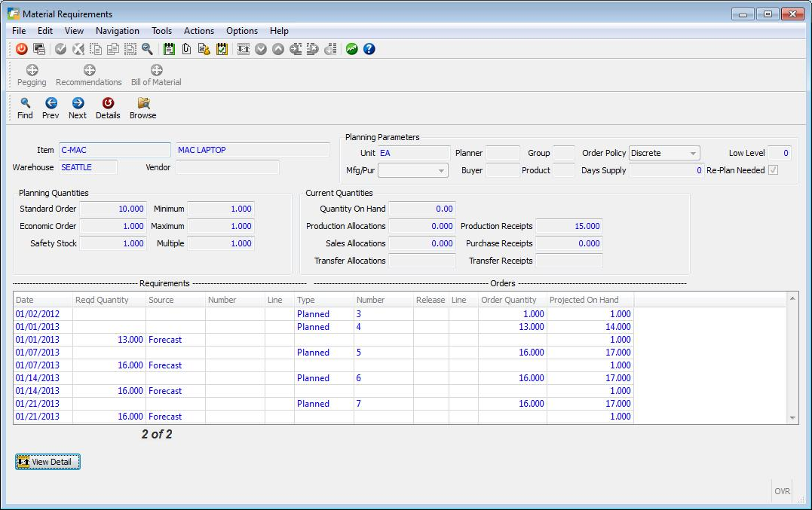Click the orders grid scrollbar down arrow
Viewport: 812px width, 510px height.
[x=794, y=417]
